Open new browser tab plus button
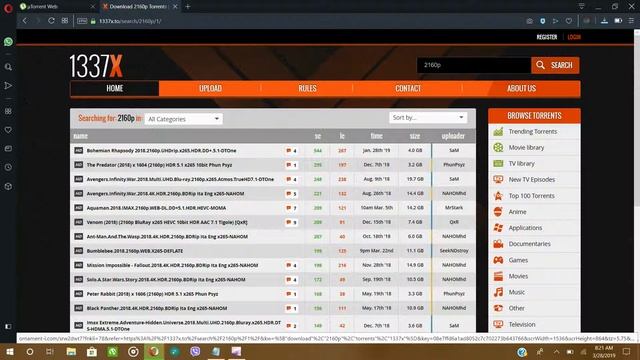640x360 pixels. (x=188, y=7)
